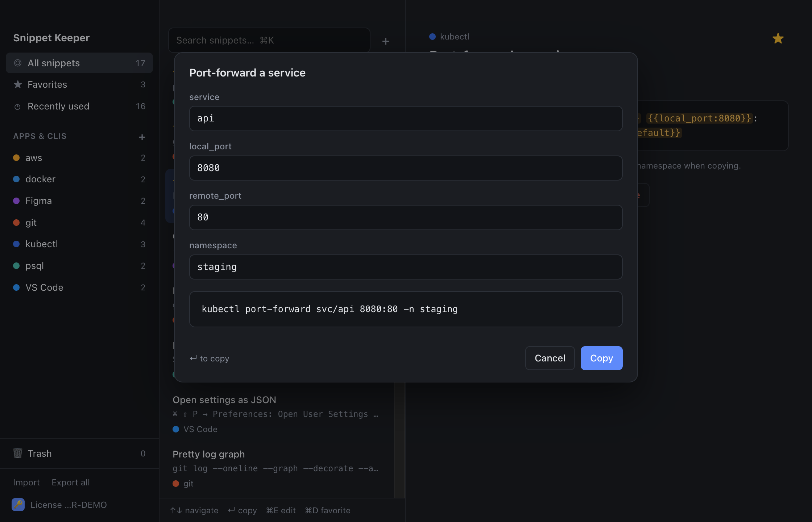The width and height of the screenshot is (812, 522).
Task: Select the Figma purple color dot
Action: point(16,201)
